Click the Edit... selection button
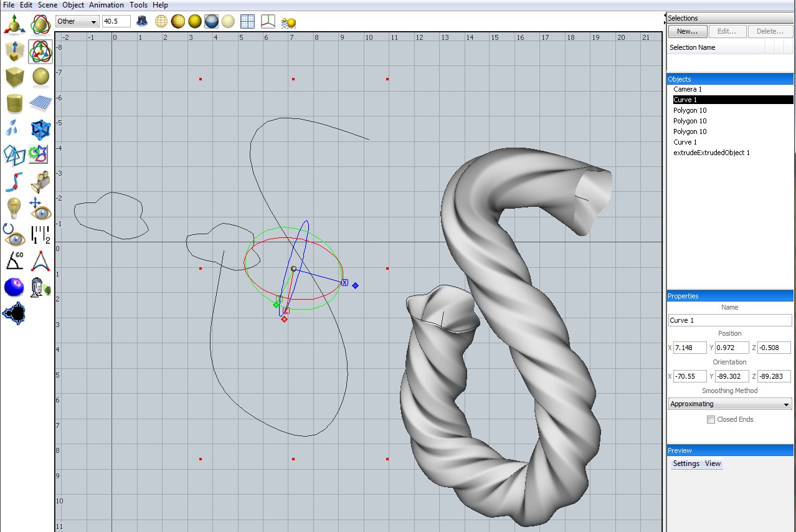 (727, 31)
